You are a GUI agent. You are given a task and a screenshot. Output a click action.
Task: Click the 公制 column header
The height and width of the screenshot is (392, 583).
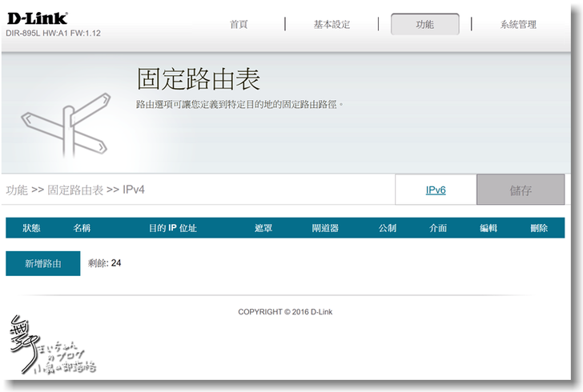click(x=388, y=228)
